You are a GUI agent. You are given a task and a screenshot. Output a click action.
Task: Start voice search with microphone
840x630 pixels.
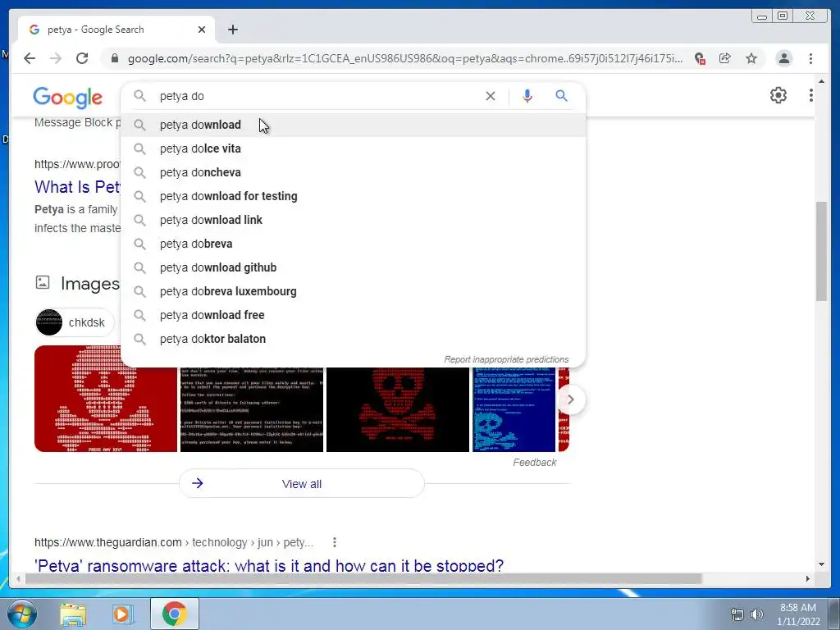click(x=527, y=96)
